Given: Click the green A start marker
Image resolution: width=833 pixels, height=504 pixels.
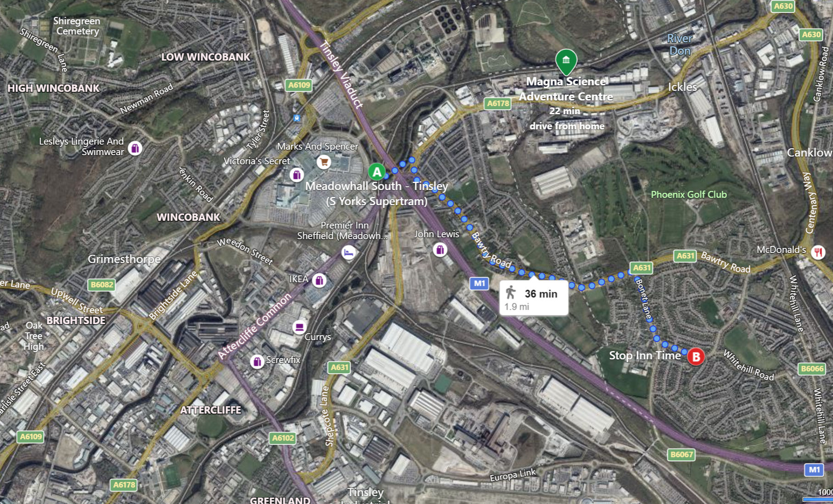Looking at the screenshot, I should click(377, 172).
